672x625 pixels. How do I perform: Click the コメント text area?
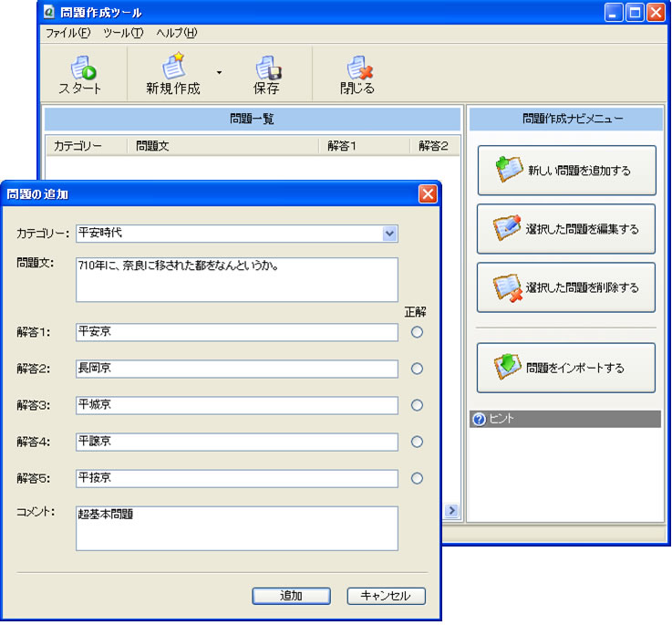click(x=237, y=528)
